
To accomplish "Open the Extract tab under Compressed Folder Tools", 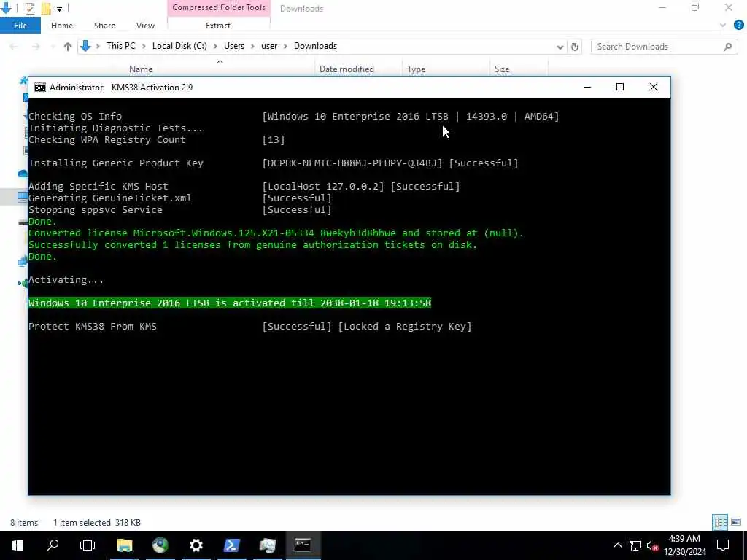I will (217, 26).
